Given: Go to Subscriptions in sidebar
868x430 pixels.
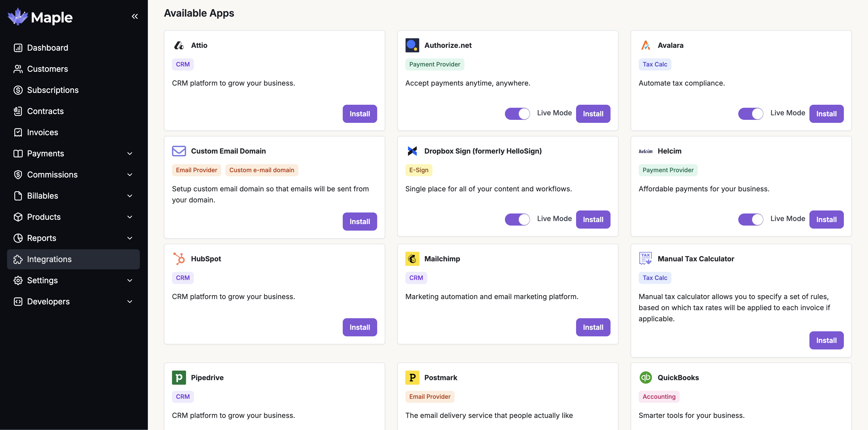Looking at the screenshot, I should pyautogui.click(x=53, y=90).
